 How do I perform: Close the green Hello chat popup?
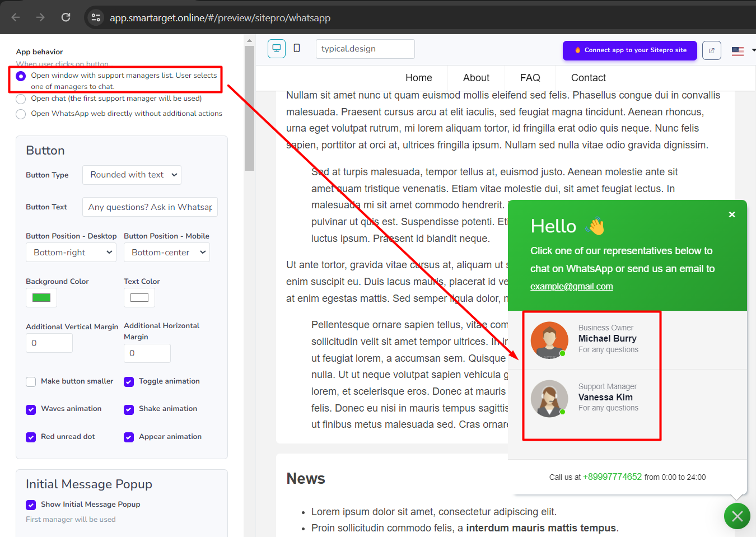pyautogui.click(x=732, y=214)
